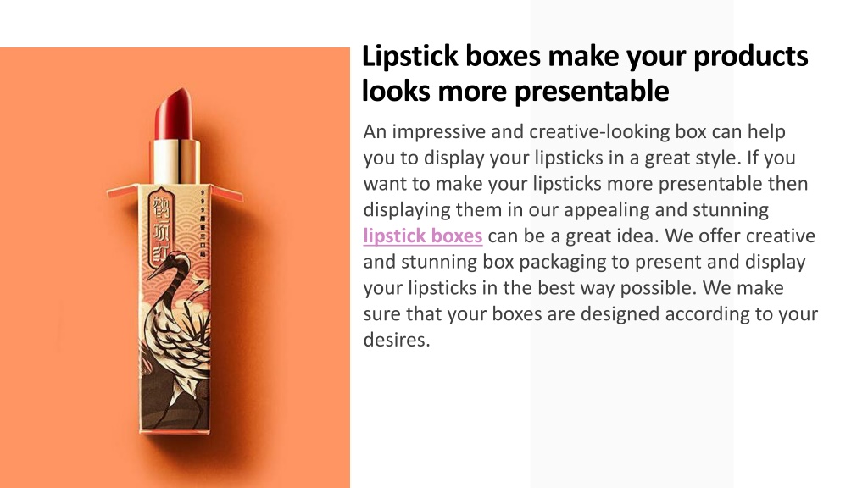The height and width of the screenshot is (488, 868).
Task: Click the second title line 'looks more presentable'
Action: coord(515,91)
